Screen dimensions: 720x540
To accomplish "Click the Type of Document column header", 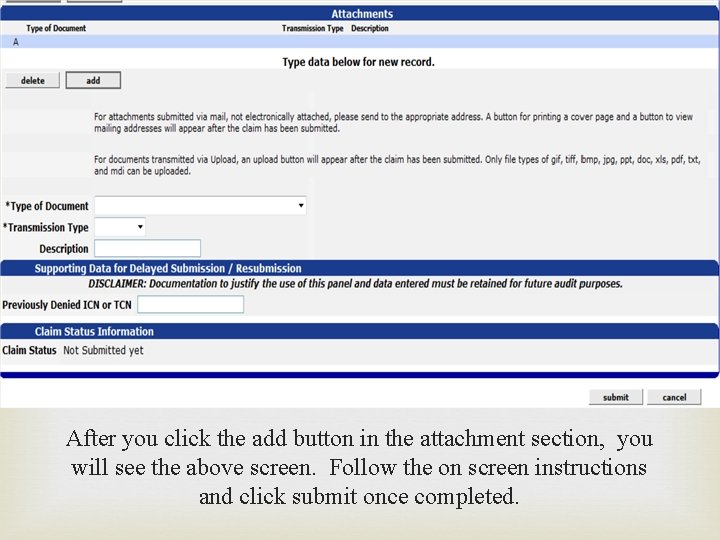I will [x=56, y=28].
